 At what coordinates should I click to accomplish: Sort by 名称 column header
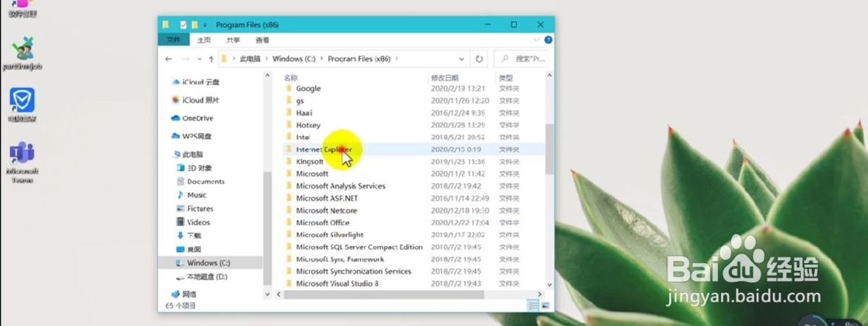[x=291, y=77]
